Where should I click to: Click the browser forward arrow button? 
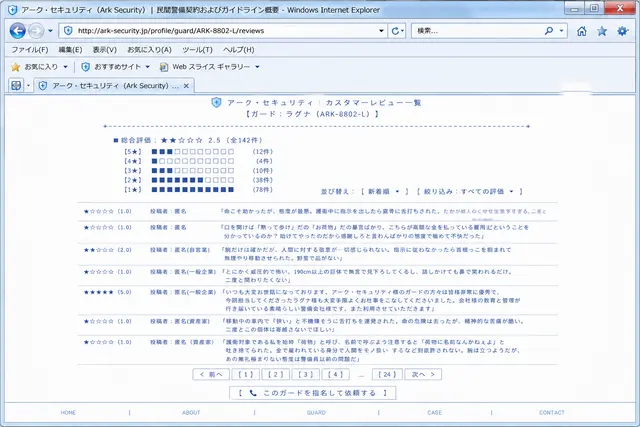[x=36, y=31]
